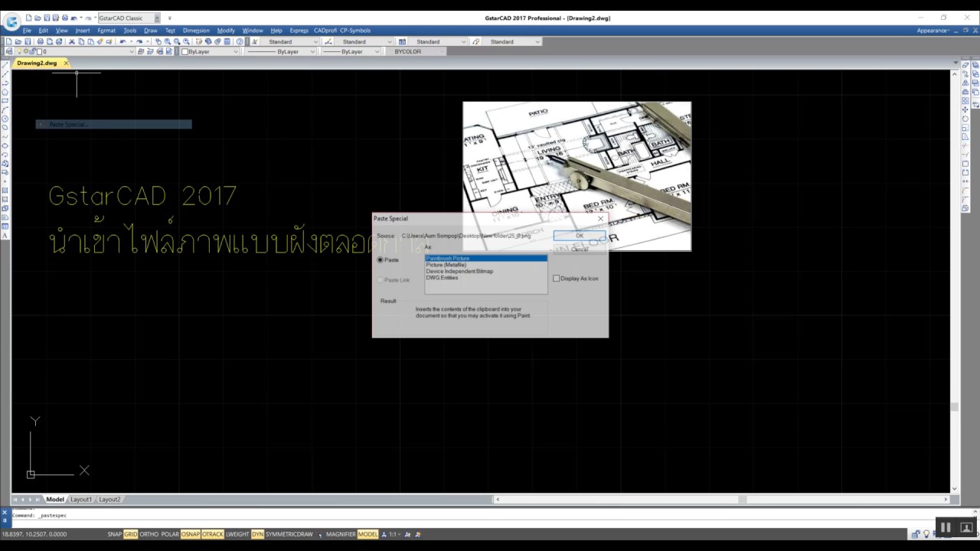Viewport: 980px width, 551px height.
Task: Click the GstarCAD application logo button
Action: click(11, 21)
